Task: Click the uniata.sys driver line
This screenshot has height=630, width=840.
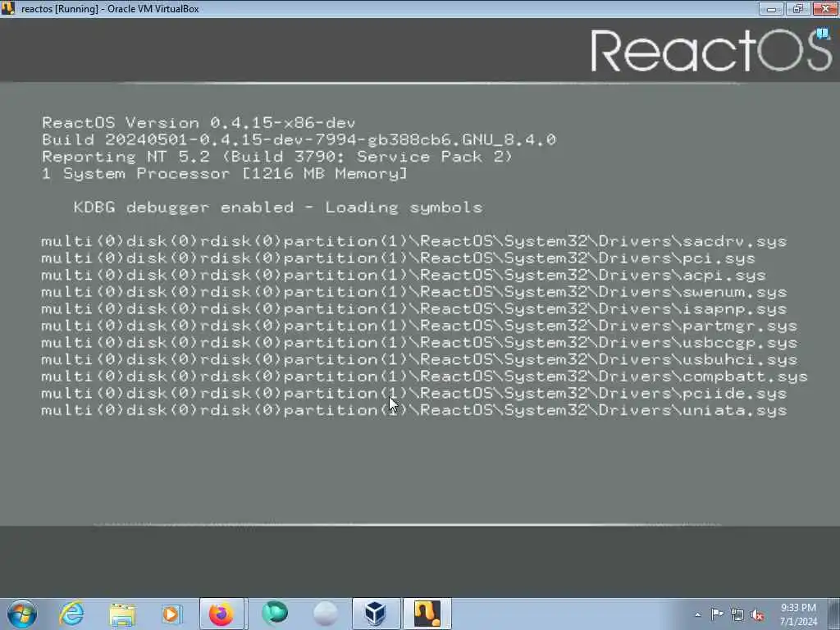Action: click(414, 410)
